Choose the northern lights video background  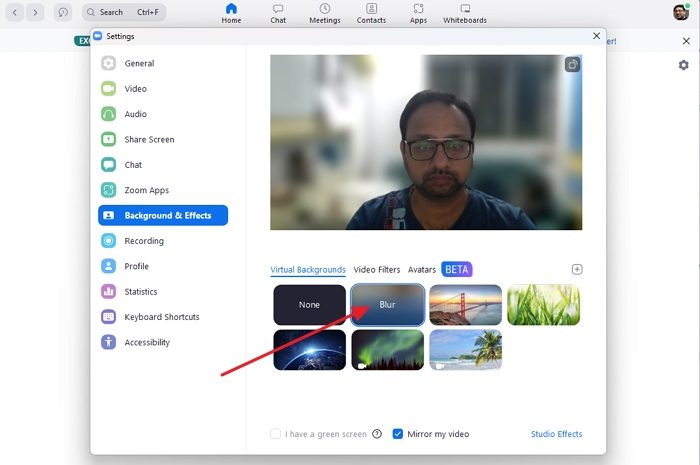pyautogui.click(x=388, y=350)
